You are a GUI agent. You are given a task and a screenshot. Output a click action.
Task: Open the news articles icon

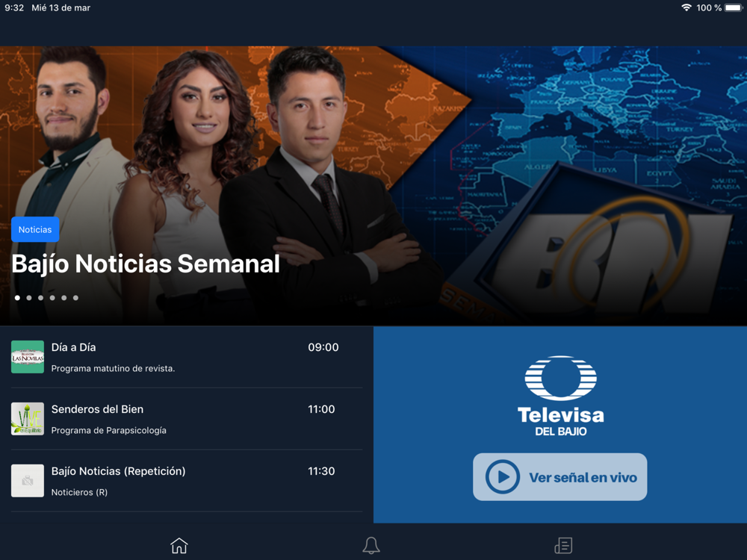coord(563,546)
